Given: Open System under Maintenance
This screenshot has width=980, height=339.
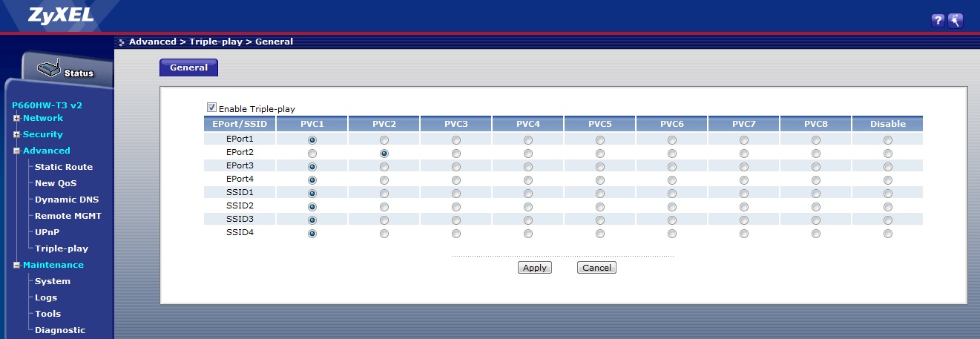Looking at the screenshot, I should pos(53,281).
